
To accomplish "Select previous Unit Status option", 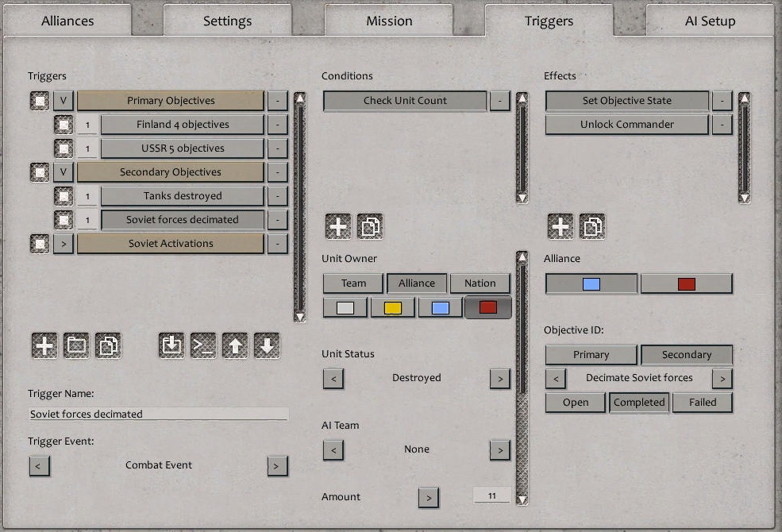I will [x=333, y=379].
